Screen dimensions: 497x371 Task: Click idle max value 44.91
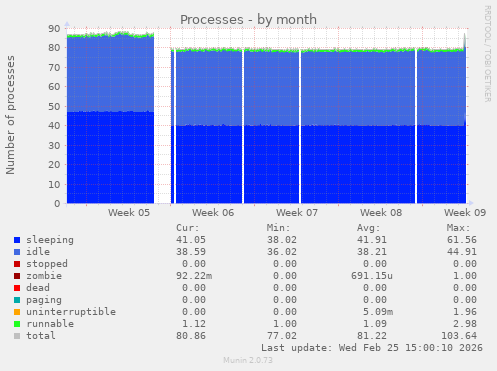(x=462, y=252)
